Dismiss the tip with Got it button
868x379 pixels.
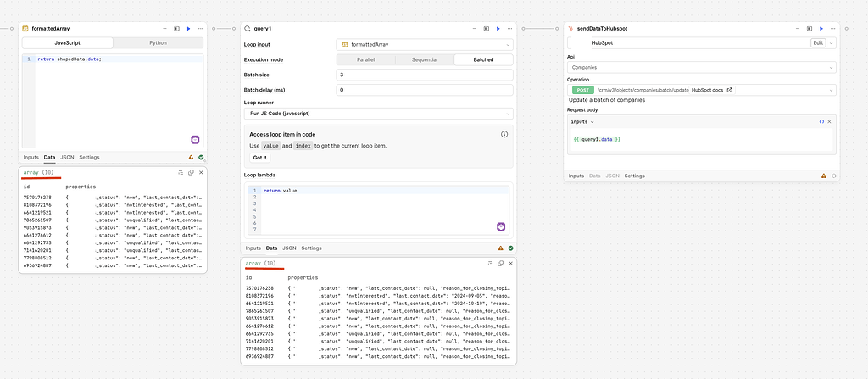259,158
